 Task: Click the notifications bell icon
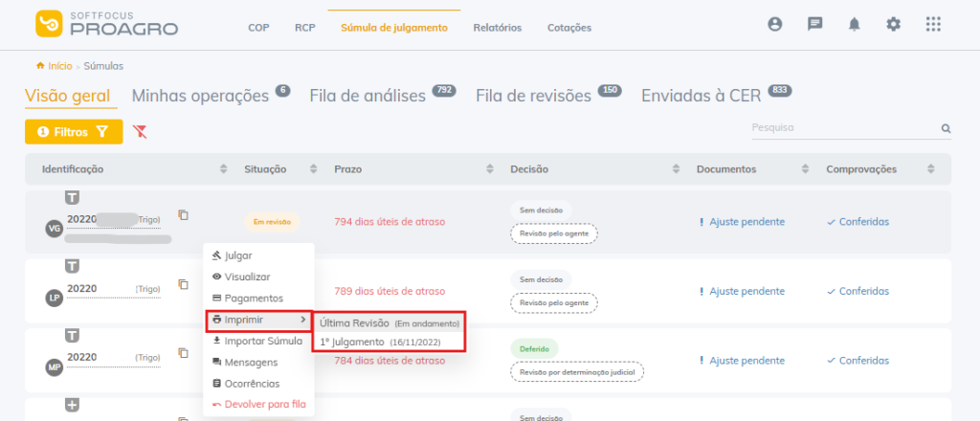click(854, 24)
